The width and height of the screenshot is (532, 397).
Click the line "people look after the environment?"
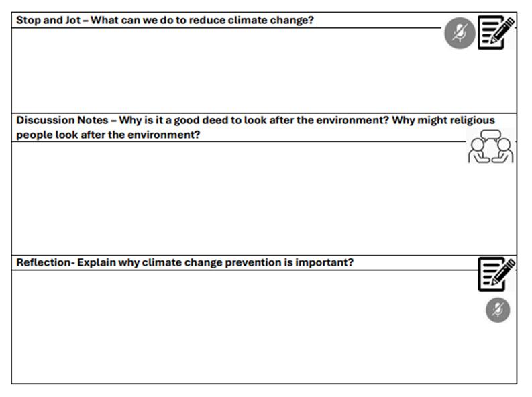tap(109, 135)
